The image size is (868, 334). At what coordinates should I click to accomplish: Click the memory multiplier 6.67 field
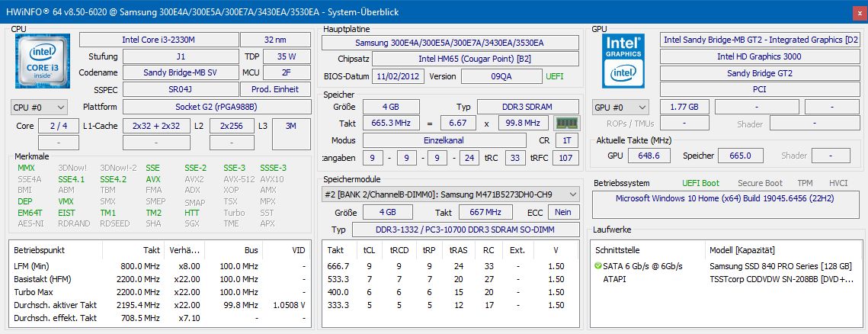pyautogui.click(x=458, y=123)
